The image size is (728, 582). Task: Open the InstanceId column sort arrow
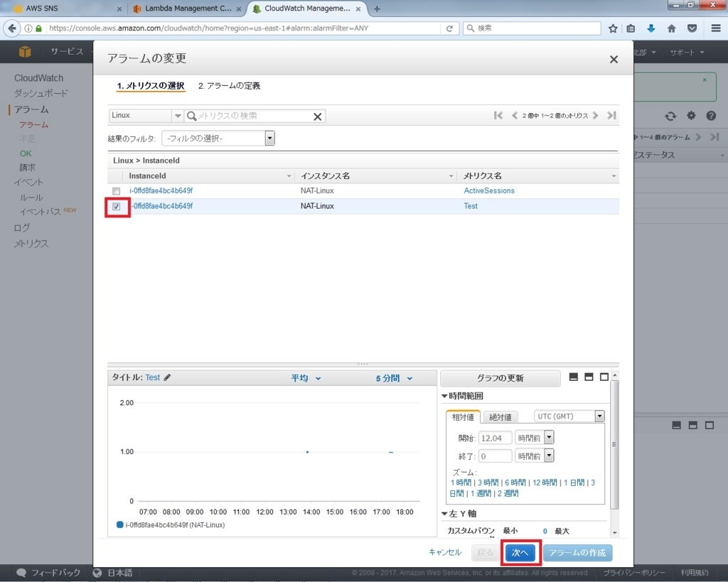click(x=289, y=176)
